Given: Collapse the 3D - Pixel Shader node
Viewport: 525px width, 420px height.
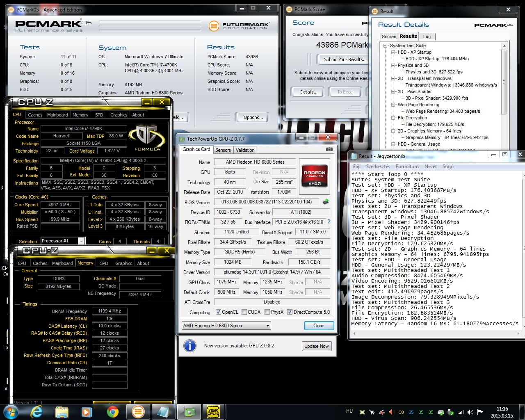Looking at the screenshot, I should coord(393,91).
